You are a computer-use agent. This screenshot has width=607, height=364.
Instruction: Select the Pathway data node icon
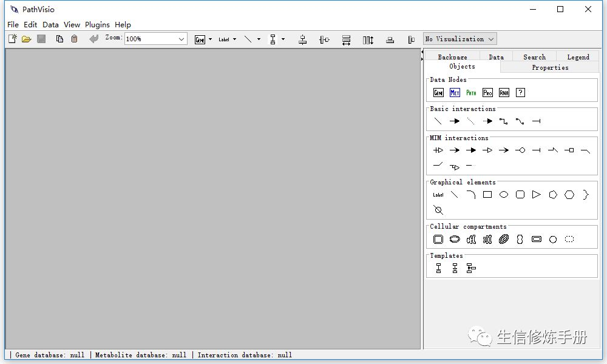point(471,92)
